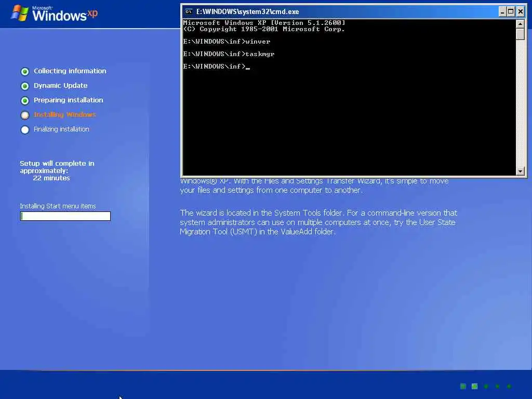The height and width of the screenshot is (399, 532).
Task: Click the 'taskmgr' command line
Action: click(229, 54)
